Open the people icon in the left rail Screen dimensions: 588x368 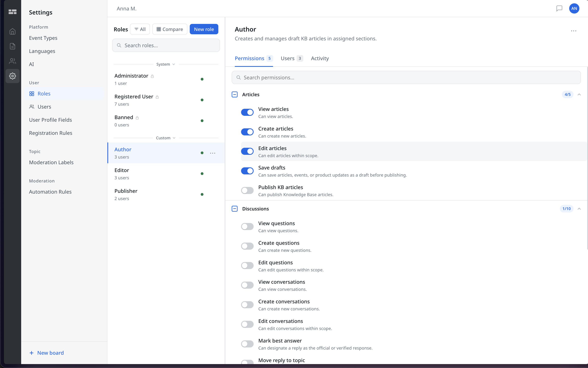click(12, 61)
